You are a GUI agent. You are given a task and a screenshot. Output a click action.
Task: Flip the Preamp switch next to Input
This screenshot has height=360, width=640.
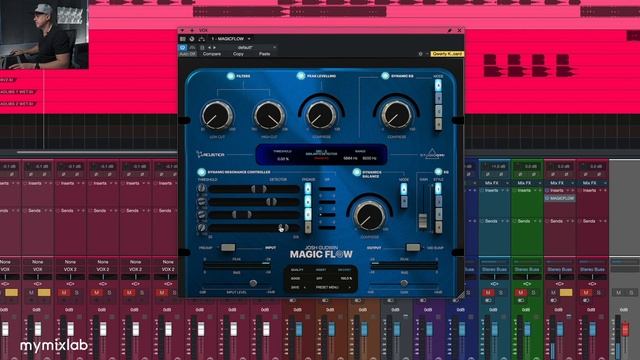(228, 248)
